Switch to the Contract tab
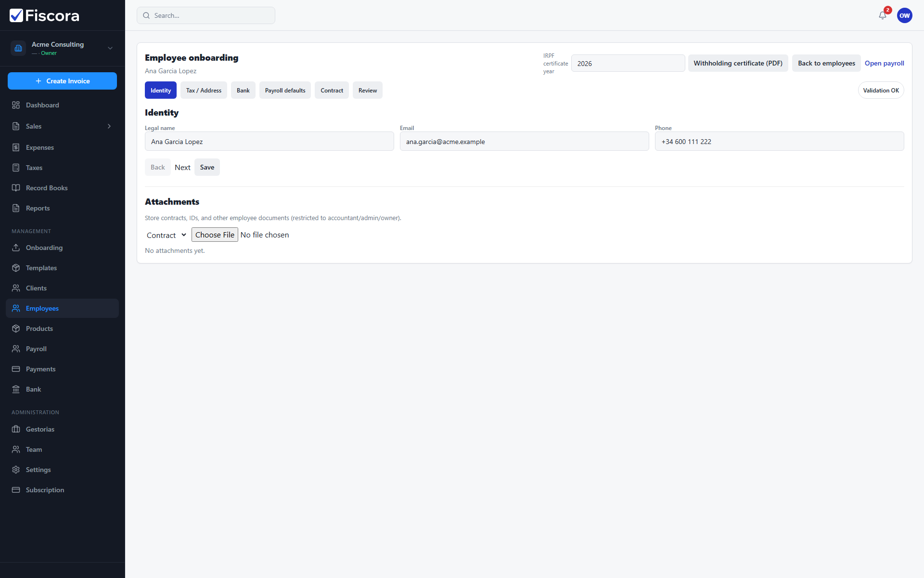Screen dimensions: 924x578 pos(332,90)
